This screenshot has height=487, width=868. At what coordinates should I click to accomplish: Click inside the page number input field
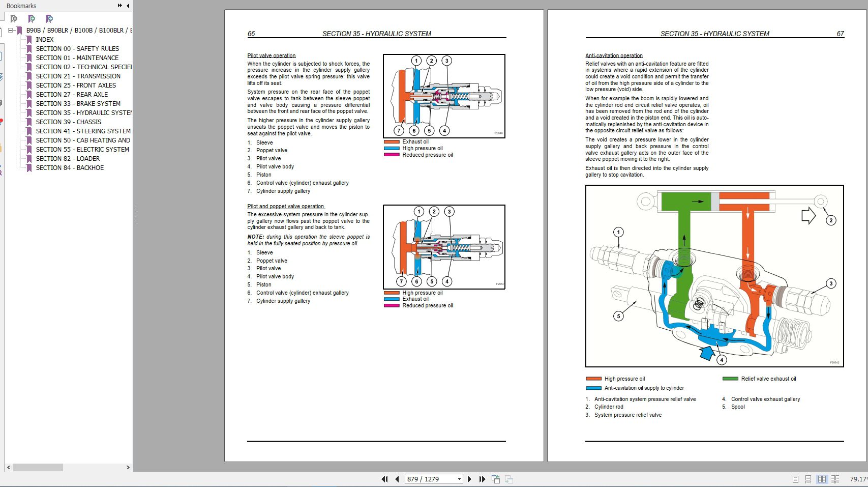coord(427,479)
